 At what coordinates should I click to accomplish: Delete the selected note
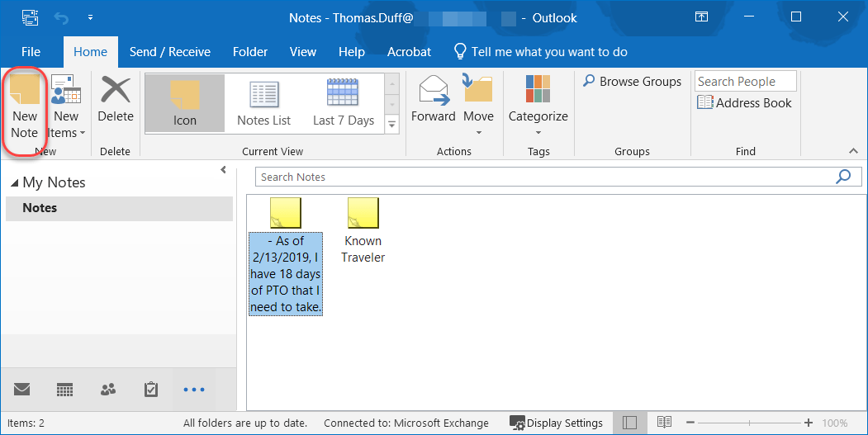[116, 100]
